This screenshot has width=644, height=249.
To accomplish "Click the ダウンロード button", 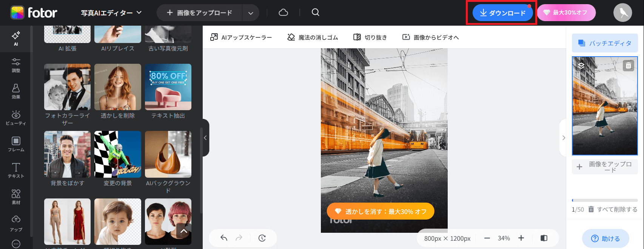I will pos(502,13).
